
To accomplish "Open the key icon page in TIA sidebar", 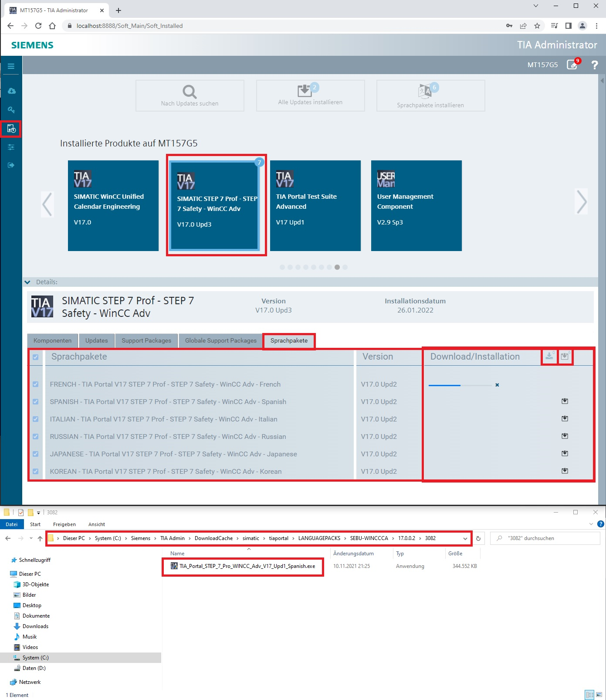I will coord(11,110).
